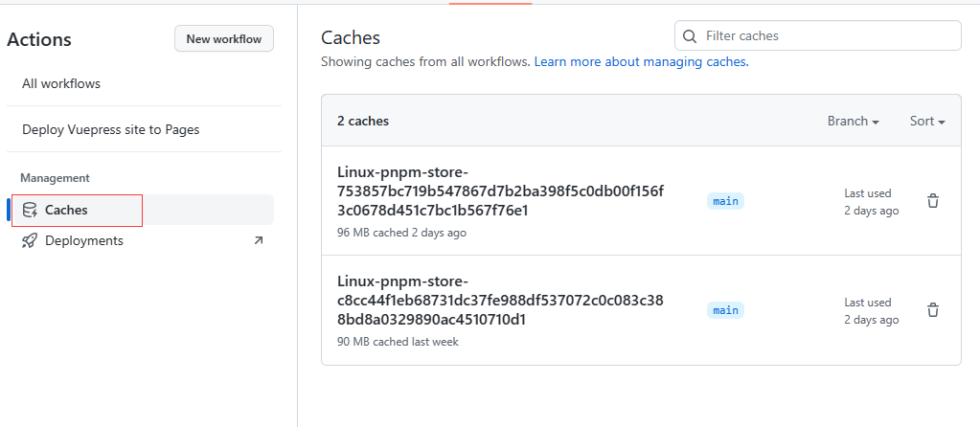The height and width of the screenshot is (427, 980).
Task: Delete the cache ending in 567f76e1
Action: click(933, 201)
